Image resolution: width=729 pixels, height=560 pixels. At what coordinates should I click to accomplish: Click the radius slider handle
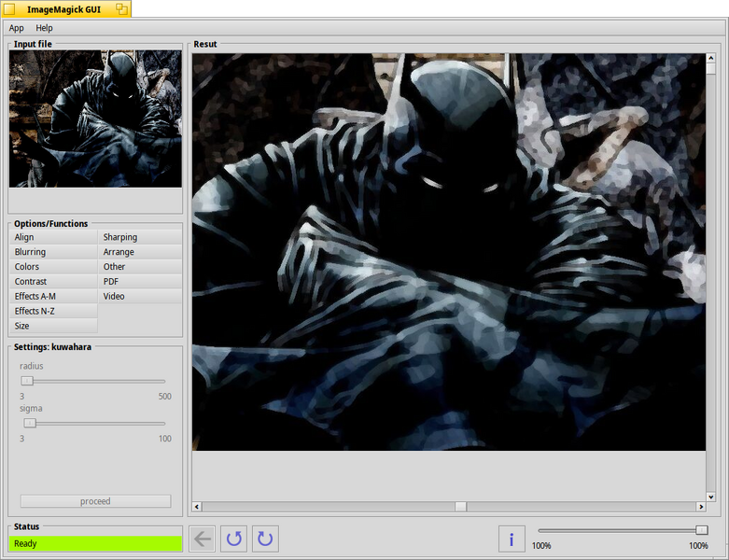27,381
